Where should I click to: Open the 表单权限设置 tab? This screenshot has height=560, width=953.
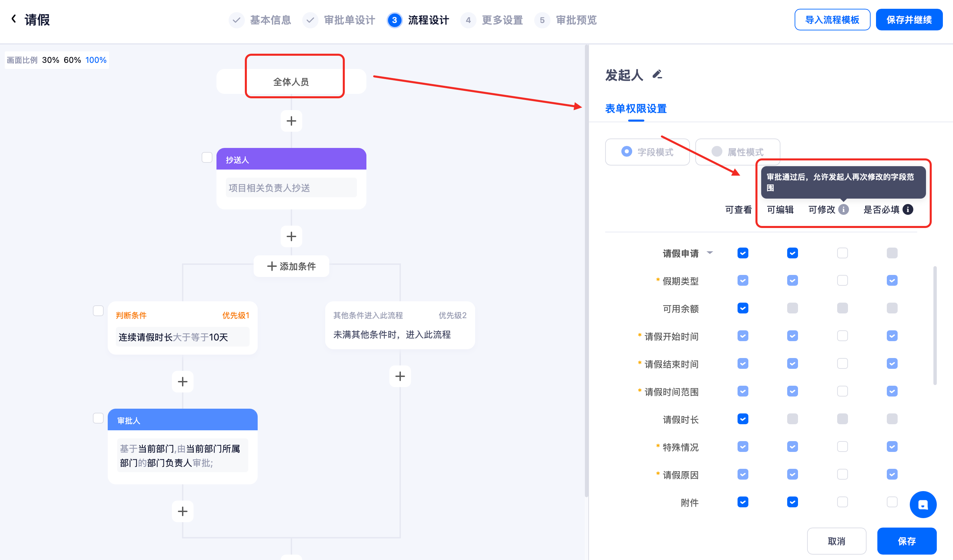point(636,109)
